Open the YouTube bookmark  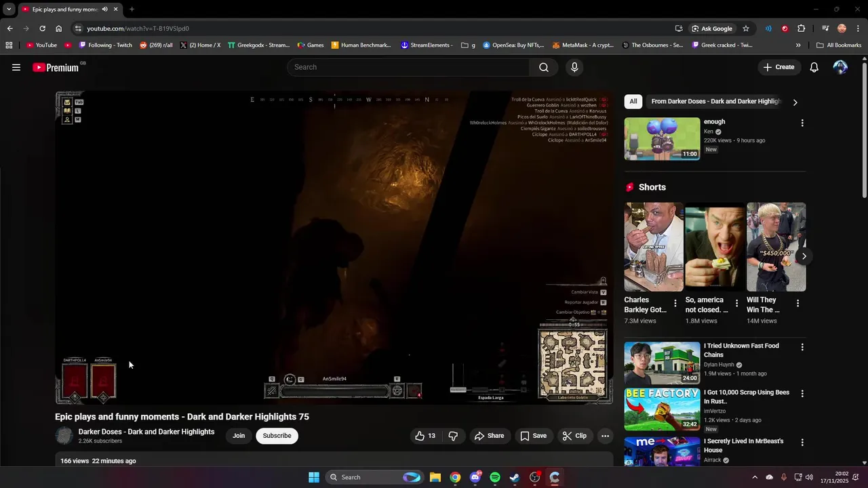[x=41, y=45]
